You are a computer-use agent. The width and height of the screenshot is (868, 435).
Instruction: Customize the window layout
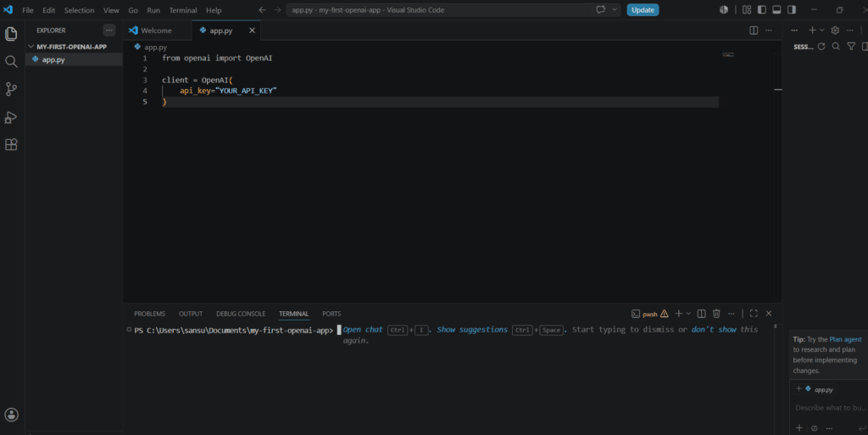(x=747, y=9)
